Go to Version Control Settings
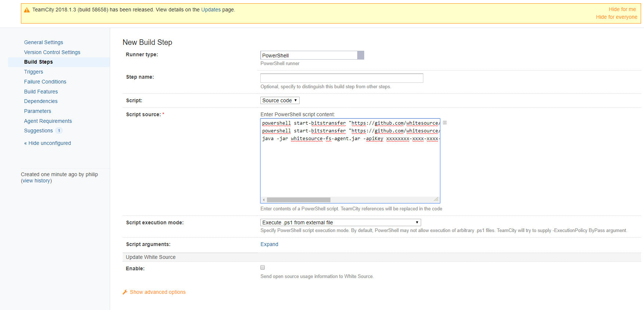This screenshot has width=644, height=310. [52, 52]
